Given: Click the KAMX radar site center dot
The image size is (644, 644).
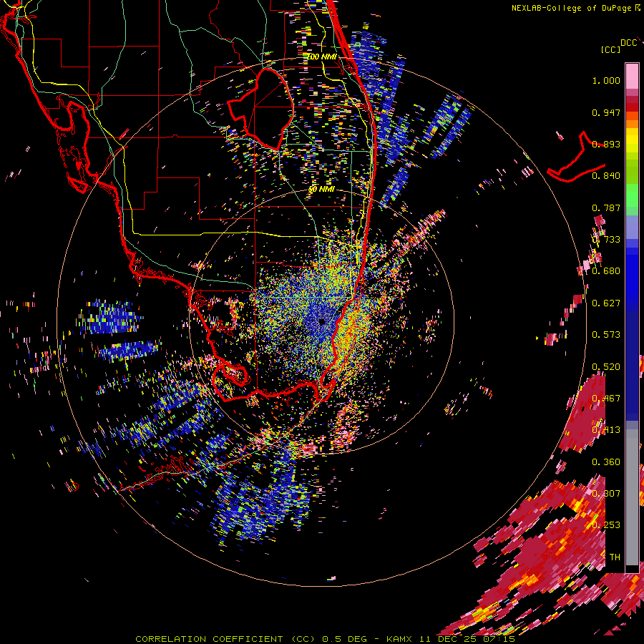Looking at the screenshot, I should pos(321,321).
